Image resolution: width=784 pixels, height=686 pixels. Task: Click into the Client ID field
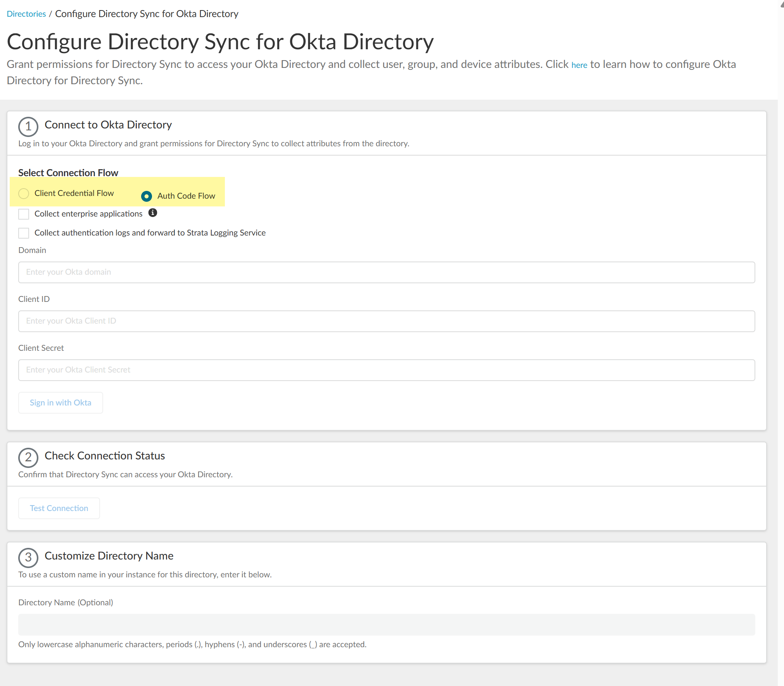386,321
